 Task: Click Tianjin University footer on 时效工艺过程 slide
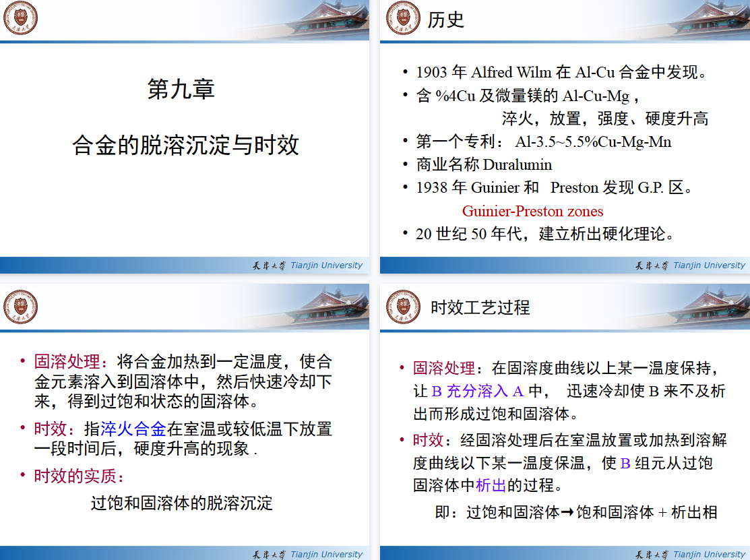[690, 554]
